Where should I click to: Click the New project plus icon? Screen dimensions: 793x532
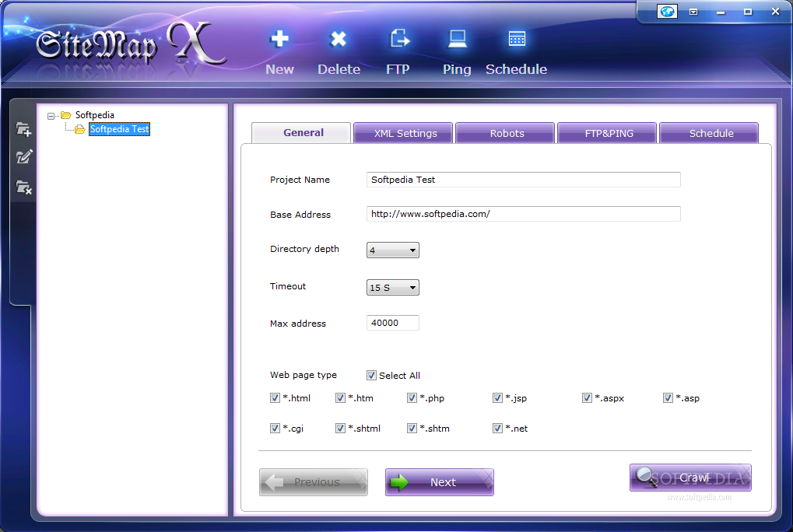(279, 39)
